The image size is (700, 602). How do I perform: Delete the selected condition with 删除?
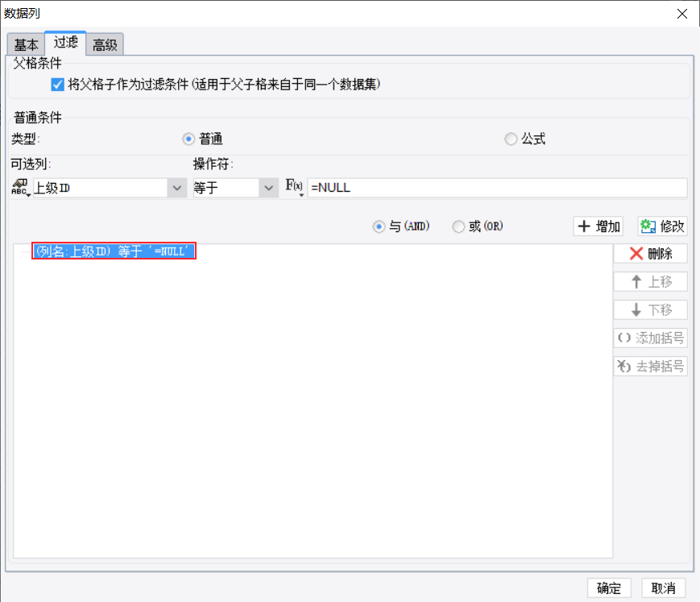point(650,254)
